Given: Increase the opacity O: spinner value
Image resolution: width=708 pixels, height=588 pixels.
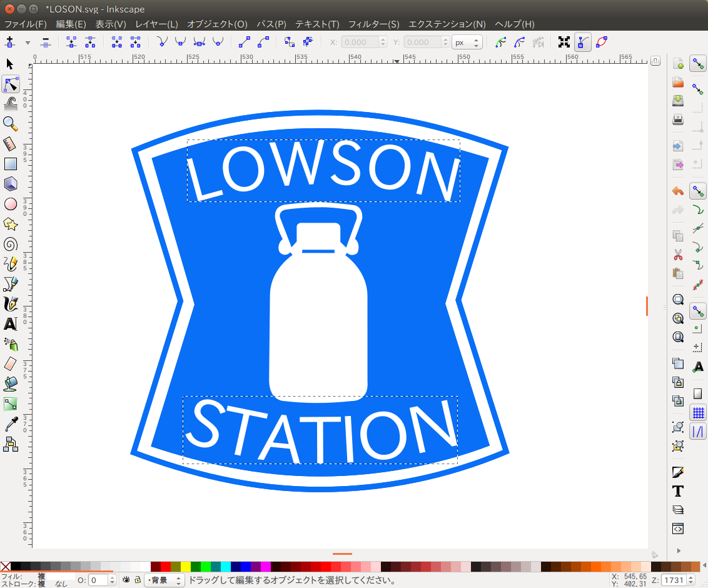Looking at the screenshot, I should point(113,577).
